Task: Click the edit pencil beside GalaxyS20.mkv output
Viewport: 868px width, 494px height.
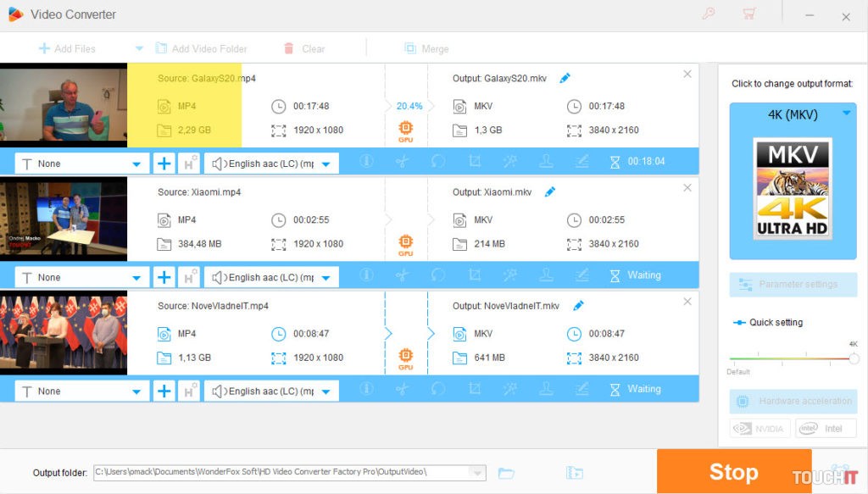Action: [565, 78]
